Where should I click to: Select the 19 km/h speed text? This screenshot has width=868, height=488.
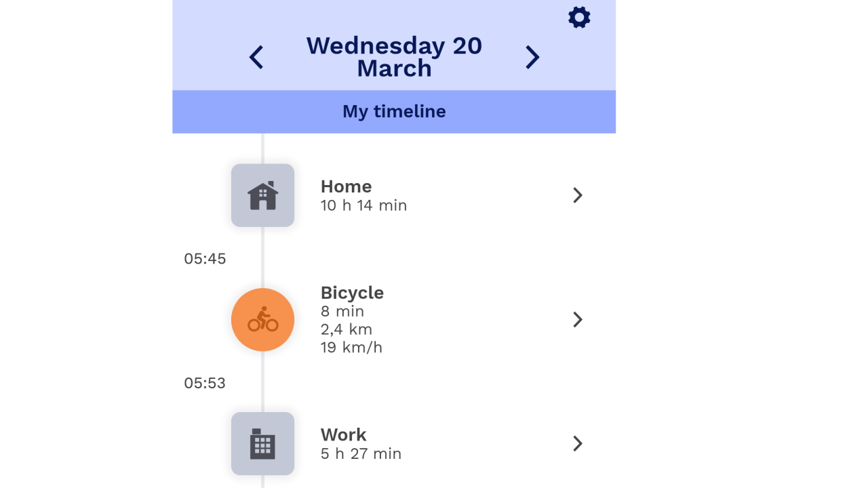[x=351, y=348]
